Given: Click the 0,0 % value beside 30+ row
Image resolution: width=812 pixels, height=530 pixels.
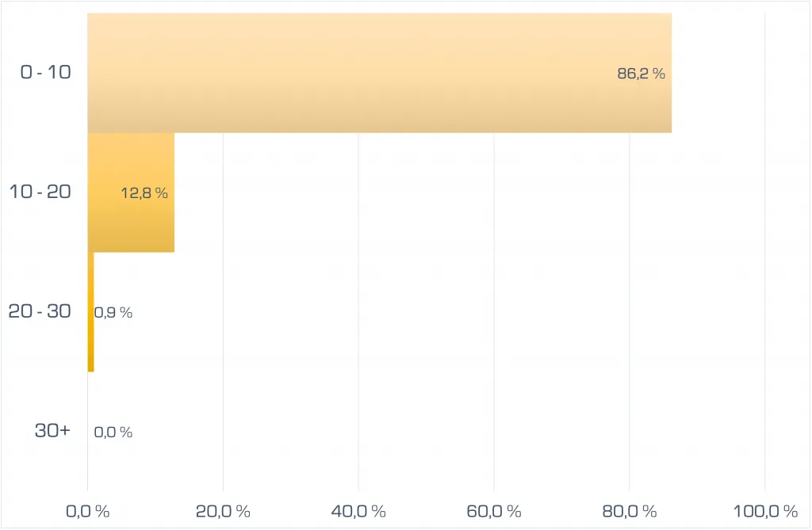Looking at the screenshot, I should [113, 433].
